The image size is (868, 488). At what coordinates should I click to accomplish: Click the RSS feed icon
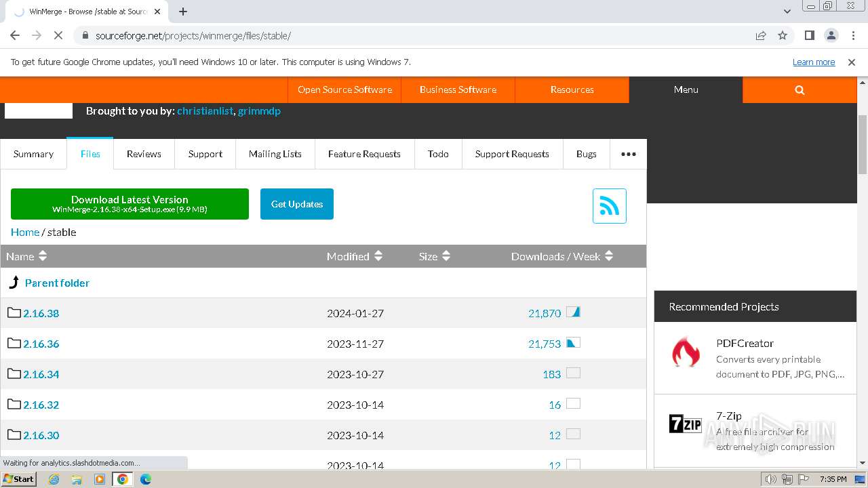point(609,206)
